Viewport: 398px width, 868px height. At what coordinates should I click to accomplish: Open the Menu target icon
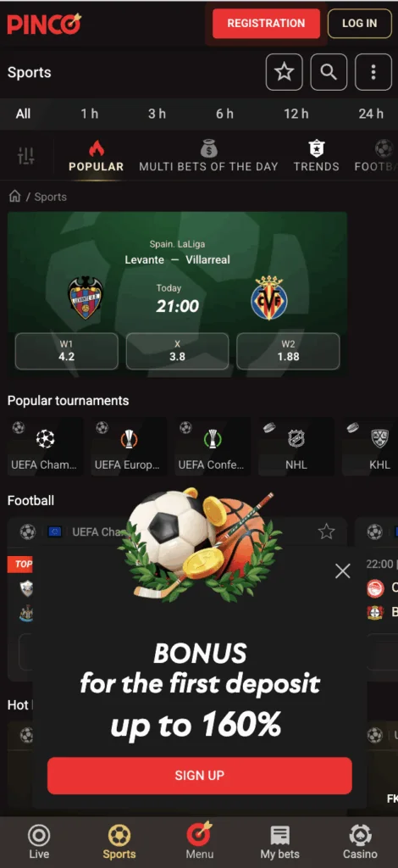click(x=200, y=841)
